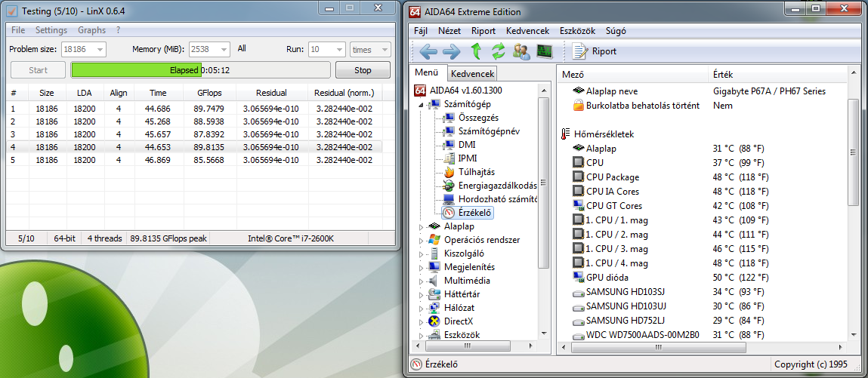Click the All memory label in LinX
Screen dimensions: 868x378
[242, 48]
